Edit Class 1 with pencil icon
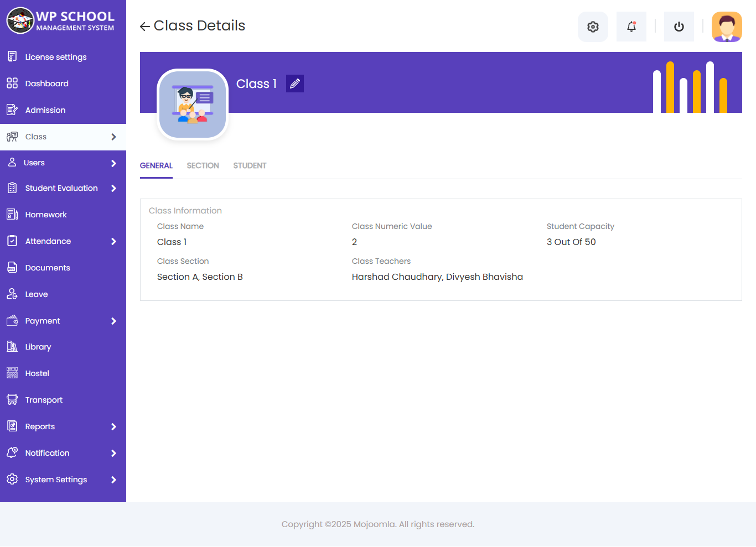This screenshot has height=547, width=756. point(295,84)
